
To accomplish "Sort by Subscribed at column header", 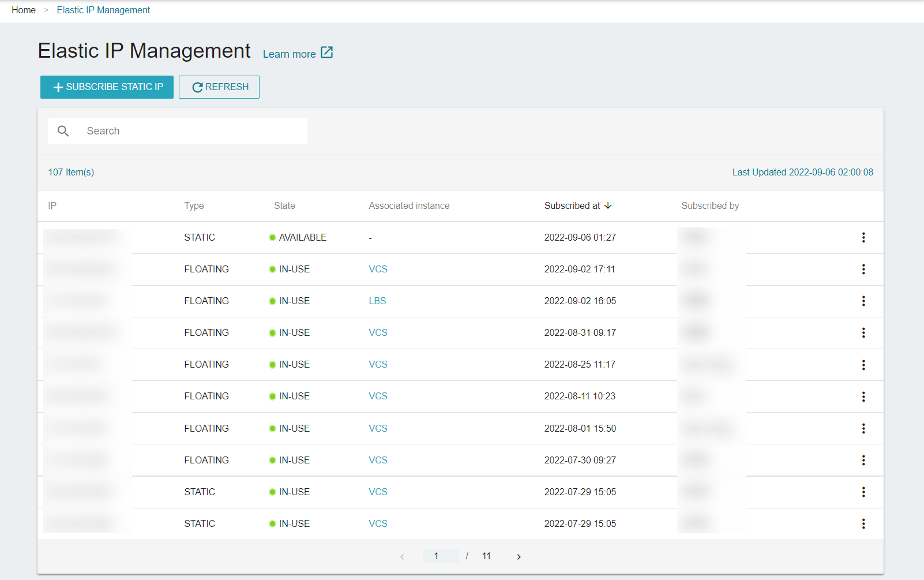I will 572,205.
